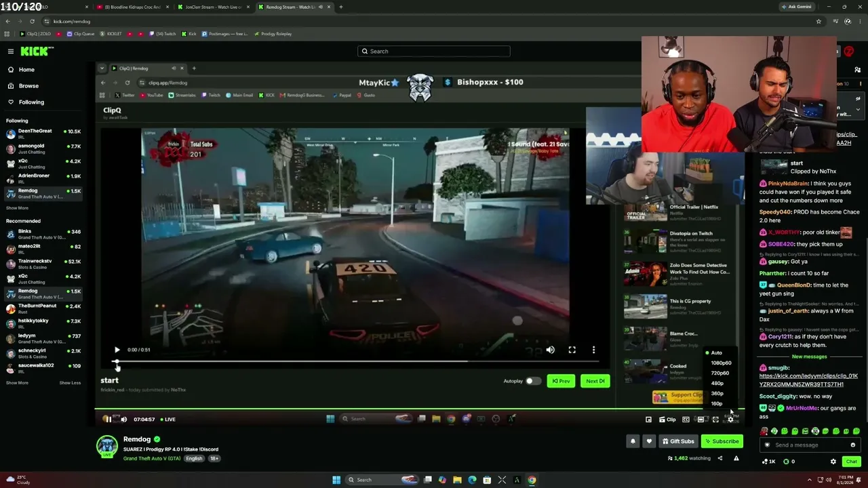Fullscreen the ClipQ clip player
Screen dimensions: 868x488
572,350
